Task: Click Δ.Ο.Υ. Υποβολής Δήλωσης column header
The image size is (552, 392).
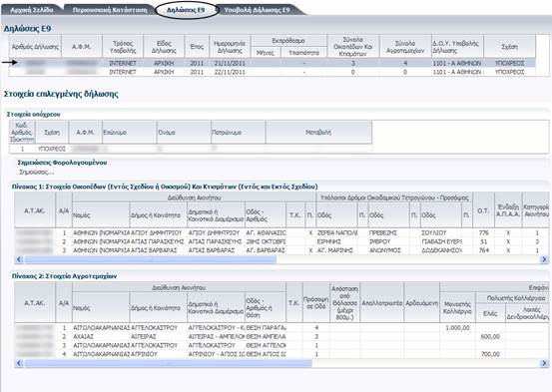Action: (x=457, y=46)
